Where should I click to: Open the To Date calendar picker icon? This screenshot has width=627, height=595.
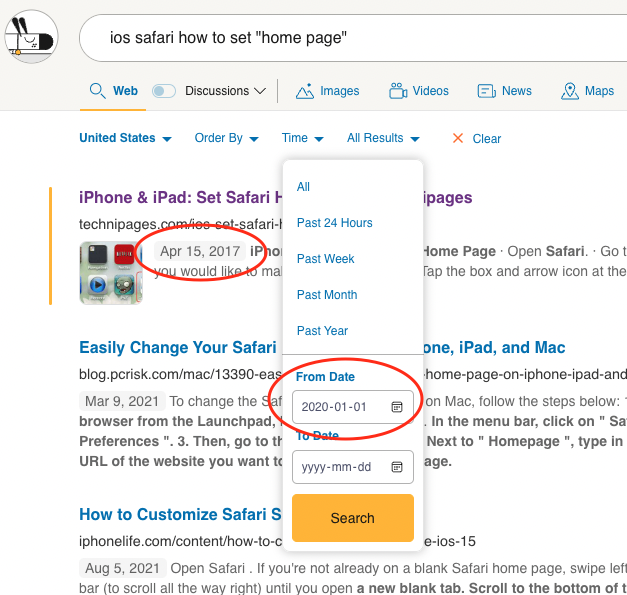click(x=397, y=467)
